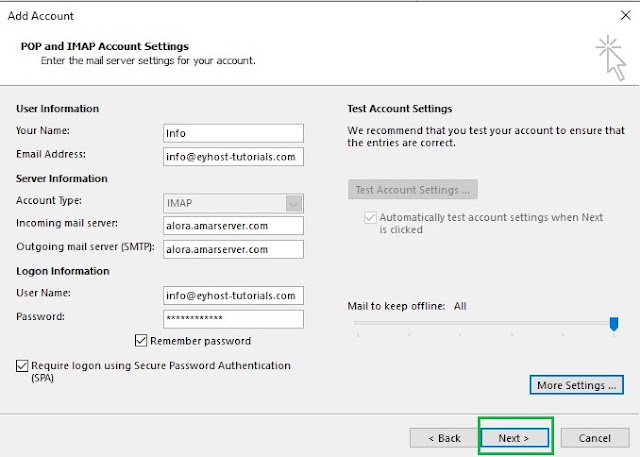Open the Account Type dropdown
This screenshot has height=457, width=640.
pos(293,202)
